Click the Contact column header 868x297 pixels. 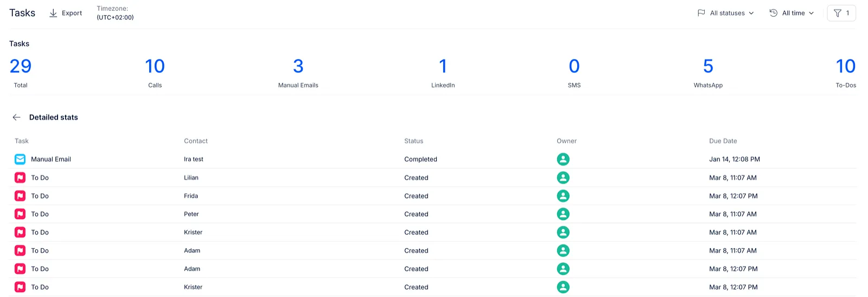[x=196, y=141]
